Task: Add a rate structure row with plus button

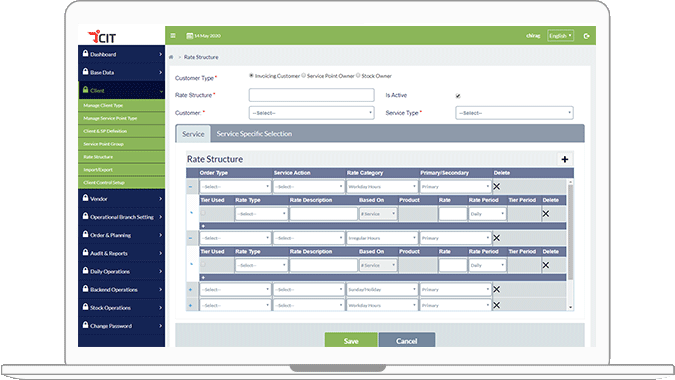Action: click(564, 159)
